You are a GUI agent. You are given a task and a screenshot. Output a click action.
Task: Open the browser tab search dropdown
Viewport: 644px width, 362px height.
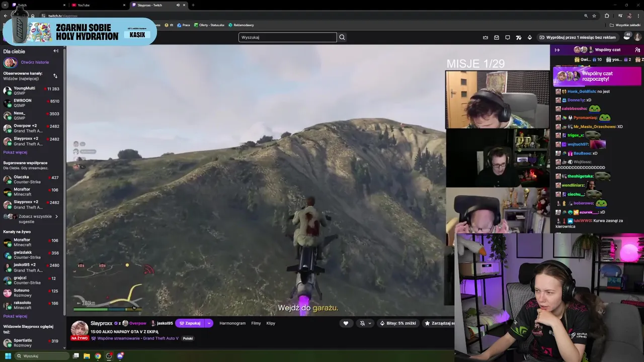click(5, 5)
